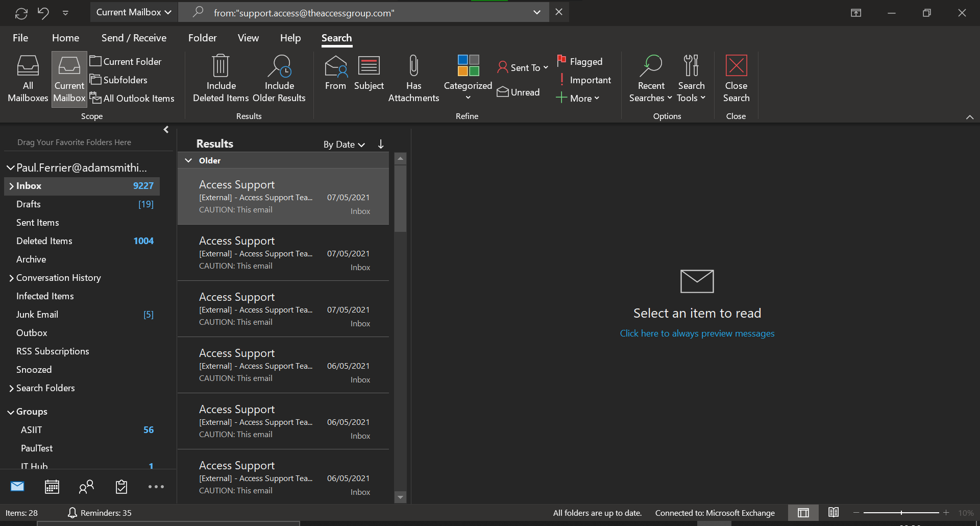Open the Folder tab
The image size is (980, 526).
point(202,38)
